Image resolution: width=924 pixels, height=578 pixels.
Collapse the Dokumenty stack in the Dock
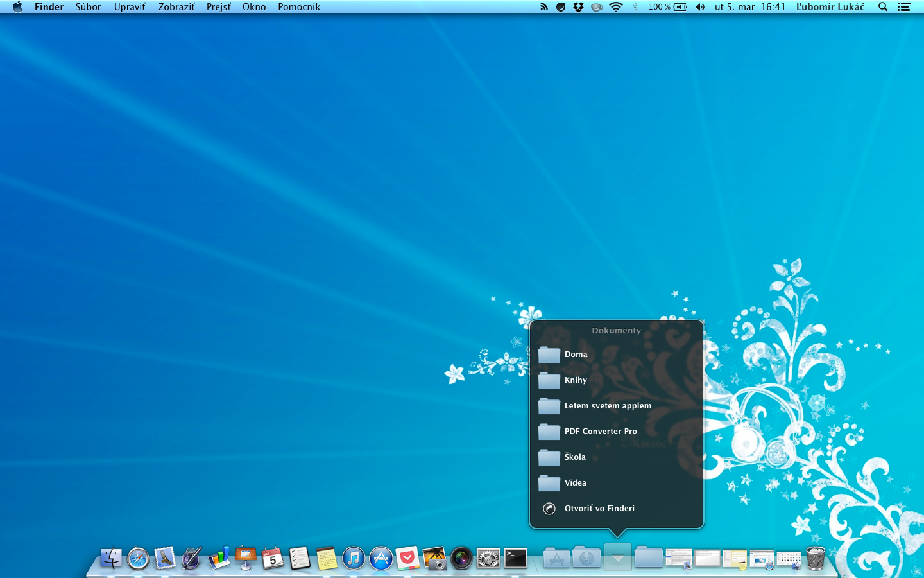(617, 557)
